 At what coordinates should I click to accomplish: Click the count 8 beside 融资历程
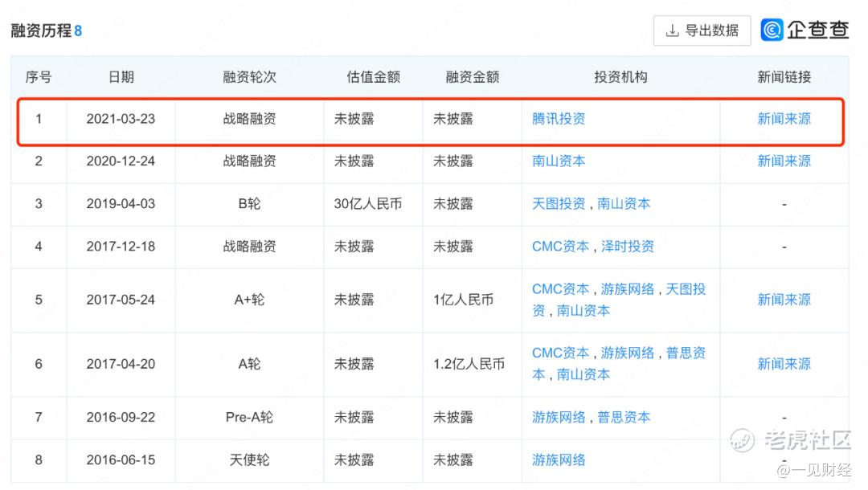coord(78,31)
